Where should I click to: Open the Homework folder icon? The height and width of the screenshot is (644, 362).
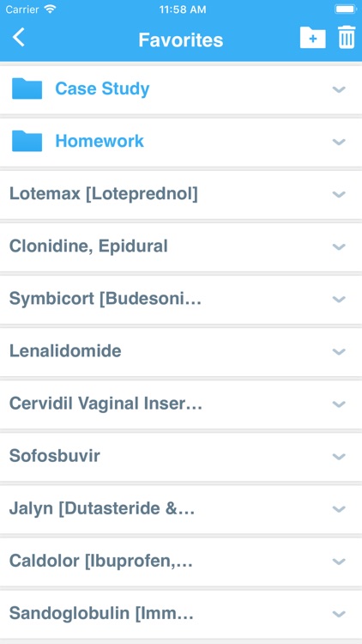[x=27, y=141]
